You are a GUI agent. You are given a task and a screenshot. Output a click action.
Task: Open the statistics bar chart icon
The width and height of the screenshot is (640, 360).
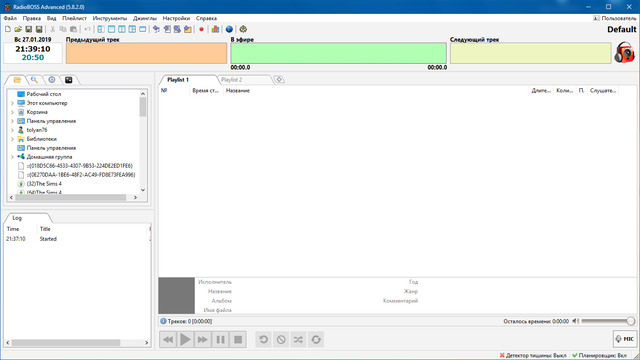[x=215, y=29]
